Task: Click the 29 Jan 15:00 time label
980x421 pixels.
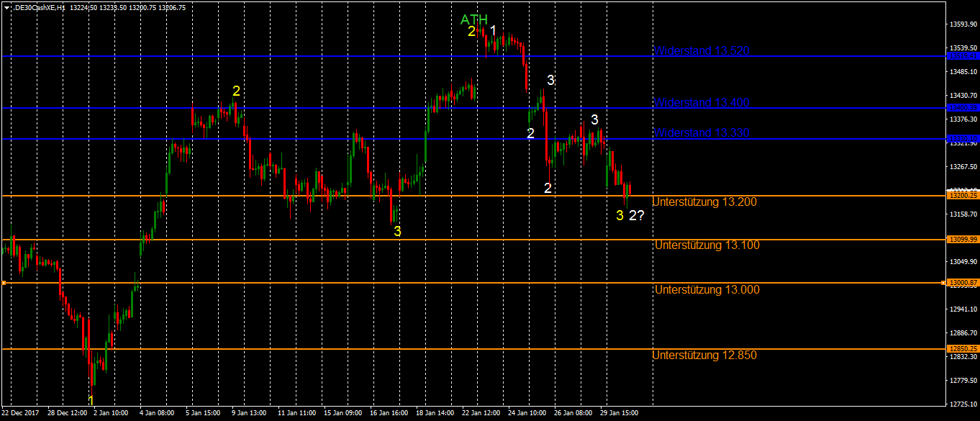Action: click(x=620, y=414)
